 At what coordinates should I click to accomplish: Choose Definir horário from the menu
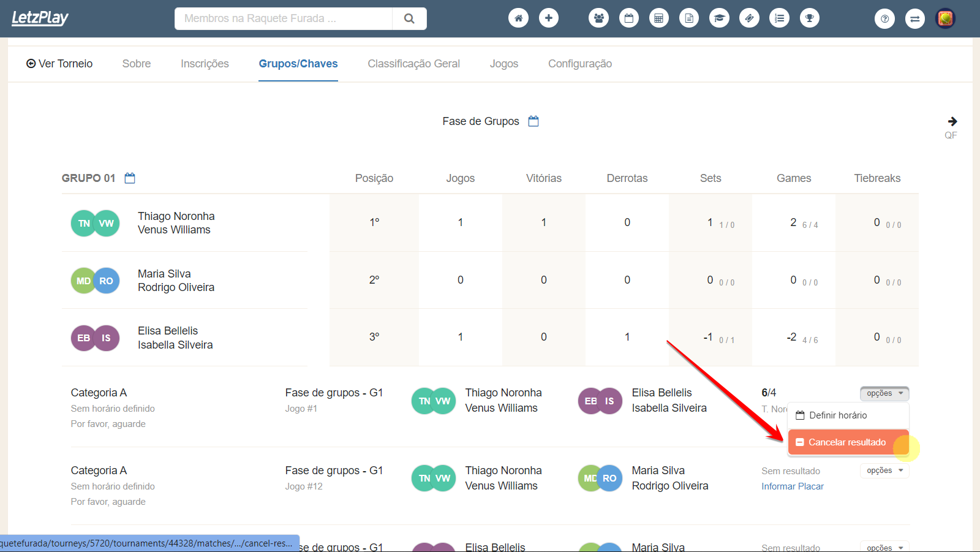tap(838, 415)
